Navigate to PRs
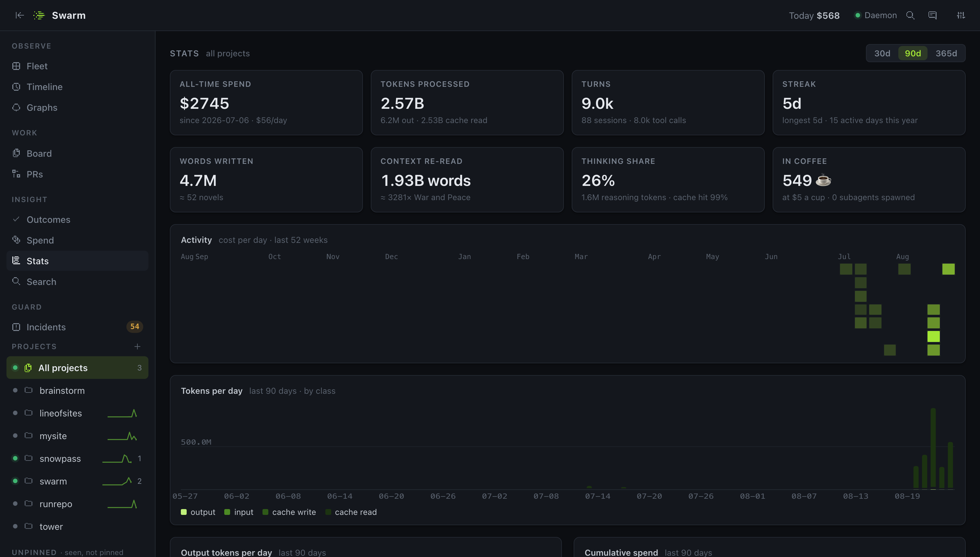This screenshot has height=557, width=980. point(77,174)
